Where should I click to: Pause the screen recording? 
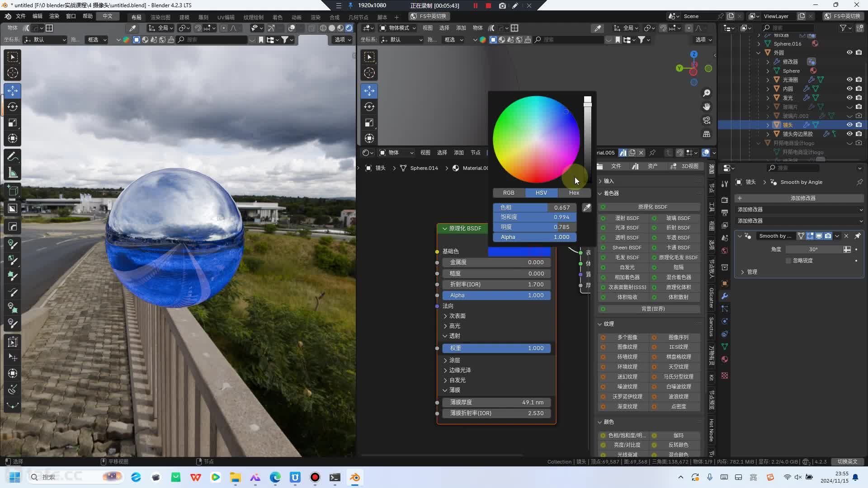click(x=475, y=5)
